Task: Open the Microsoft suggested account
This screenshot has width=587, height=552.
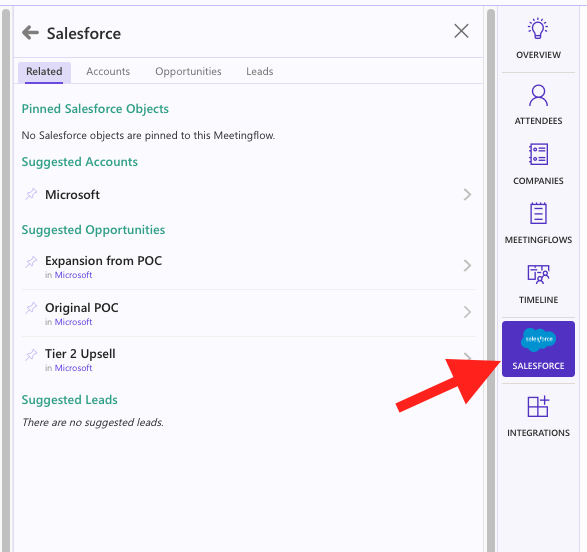Action: coord(249,195)
